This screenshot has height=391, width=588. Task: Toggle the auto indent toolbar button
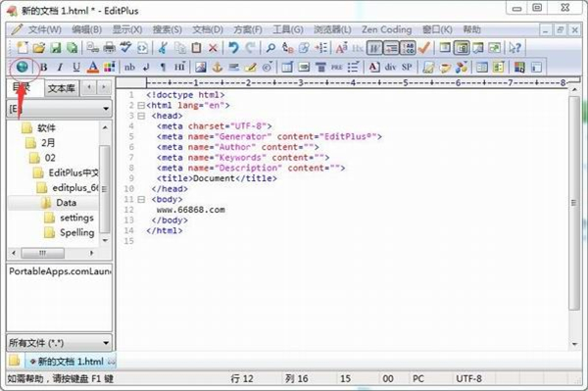(391, 48)
